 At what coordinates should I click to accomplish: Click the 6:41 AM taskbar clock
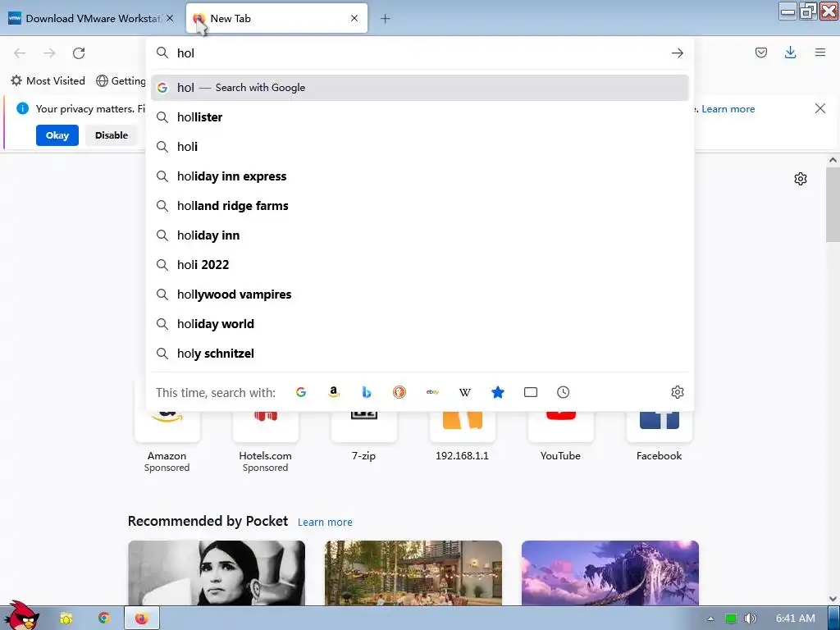pyautogui.click(x=796, y=619)
